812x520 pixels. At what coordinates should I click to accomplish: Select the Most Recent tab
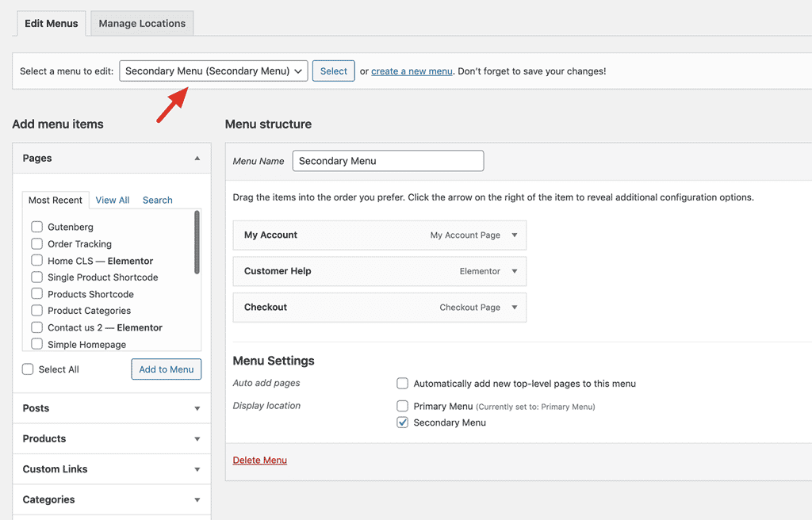56,200
